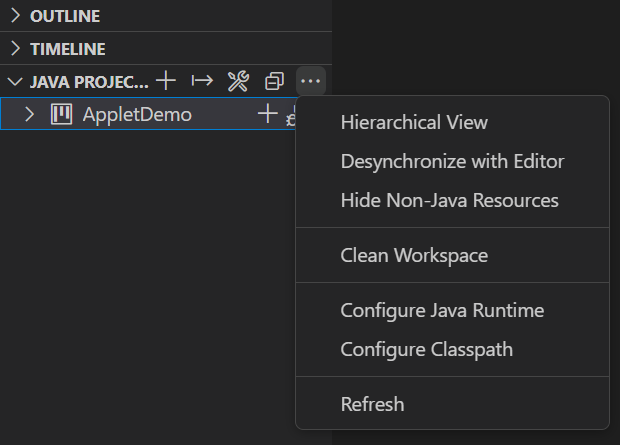Click the three-dot More Actions button
Image resolution: width=620 pixels, height=445 pixels.
[311, 80]
